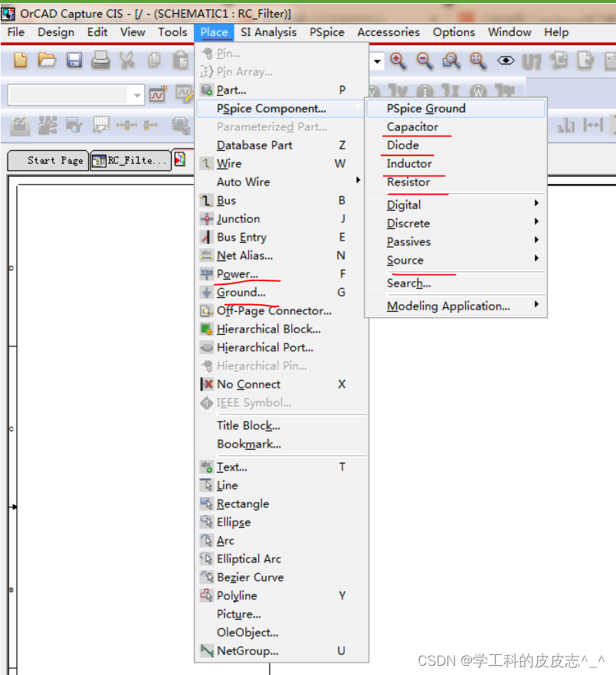This screenshot has height=675, width=616.
Task: Open the Help menu
Action: point(556,32)
